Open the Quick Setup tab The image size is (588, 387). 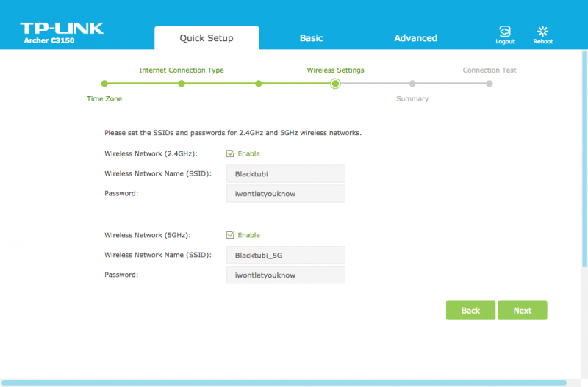tap(207, 38)
